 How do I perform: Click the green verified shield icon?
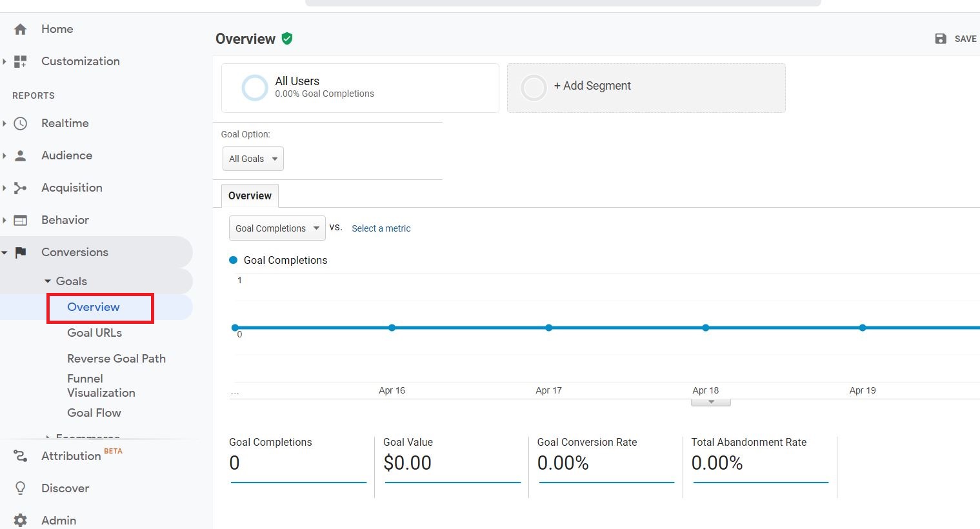[287, 39]
